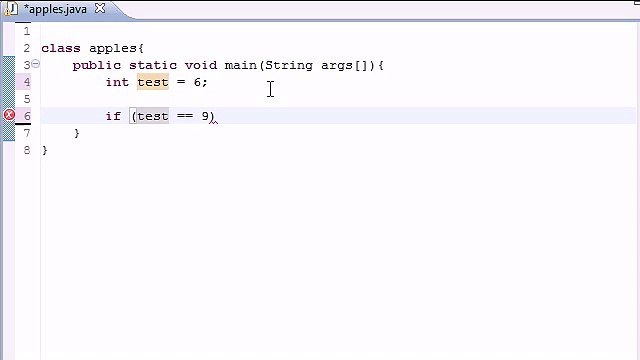Click '9)' with the error squiggle
Image resolution: width=640 pixels, height=360 pixels.
click(208, 116)
